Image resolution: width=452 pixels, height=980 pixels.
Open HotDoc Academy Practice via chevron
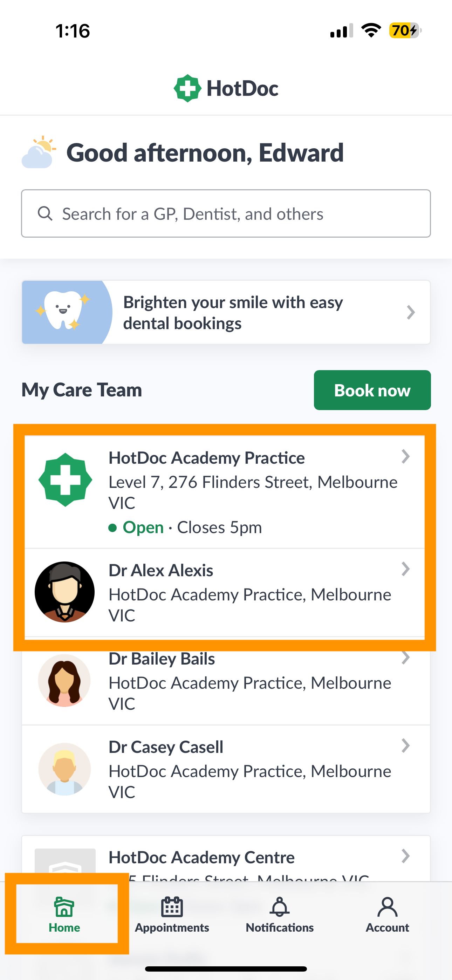[x=406, y=456]
